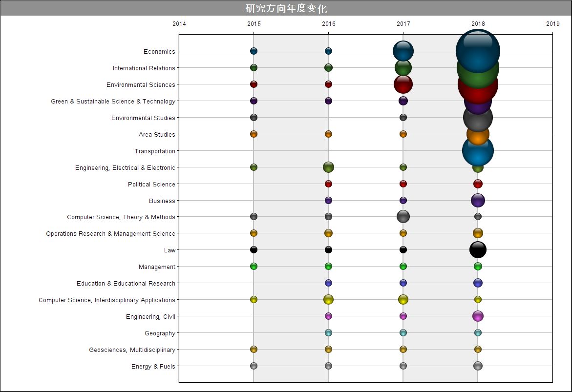572x392 pixels.
Task: Select the black Law bubble at 2018
Action: pos(478,249)
